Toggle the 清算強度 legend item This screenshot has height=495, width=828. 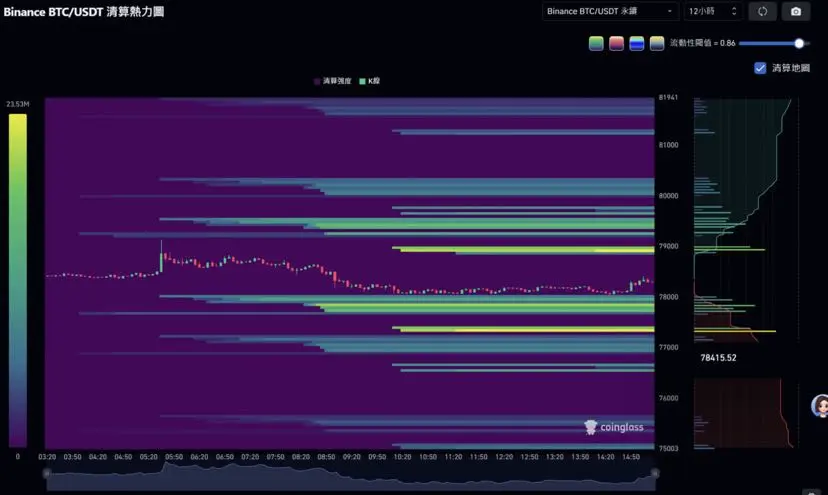tap(332, 81)
